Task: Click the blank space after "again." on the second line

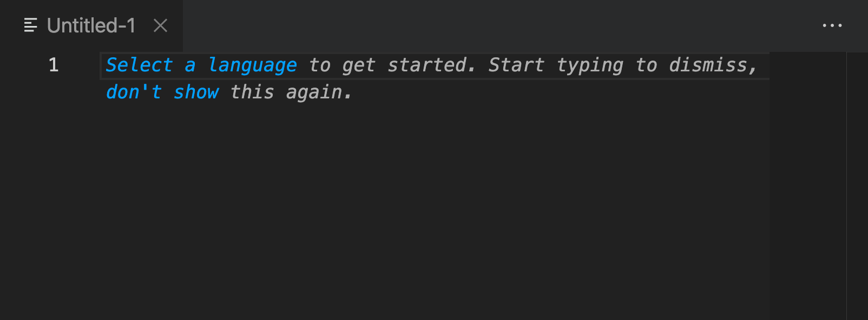Action: tap(487, 92)
